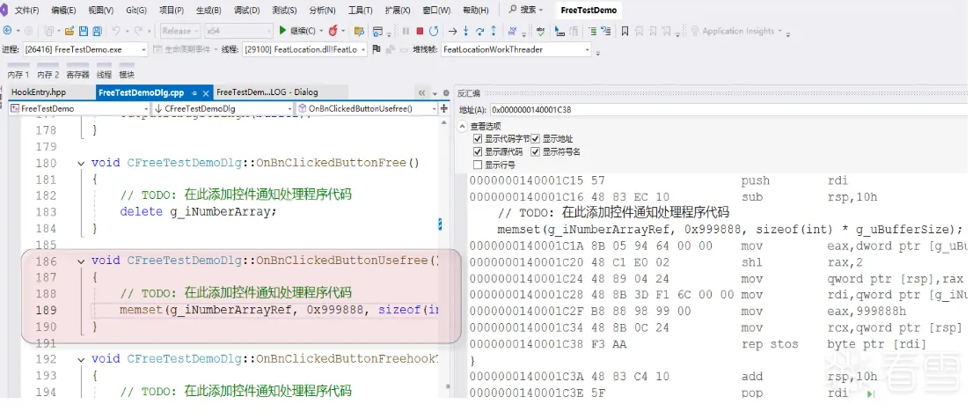
Task: Click the Hot Reload flame icon
Action: pos(333,31)
